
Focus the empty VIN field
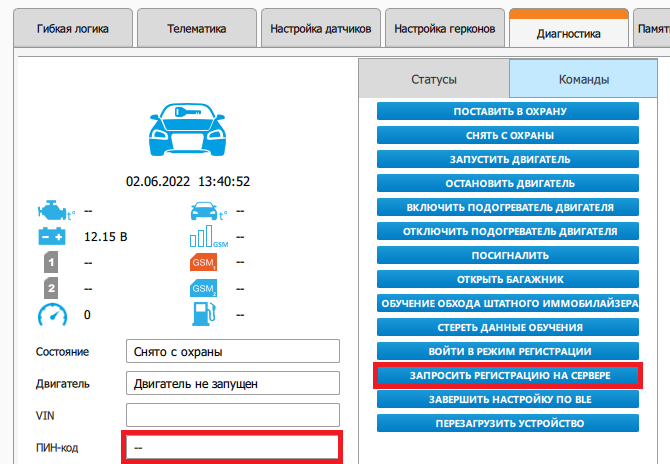(x=233, y=414)
